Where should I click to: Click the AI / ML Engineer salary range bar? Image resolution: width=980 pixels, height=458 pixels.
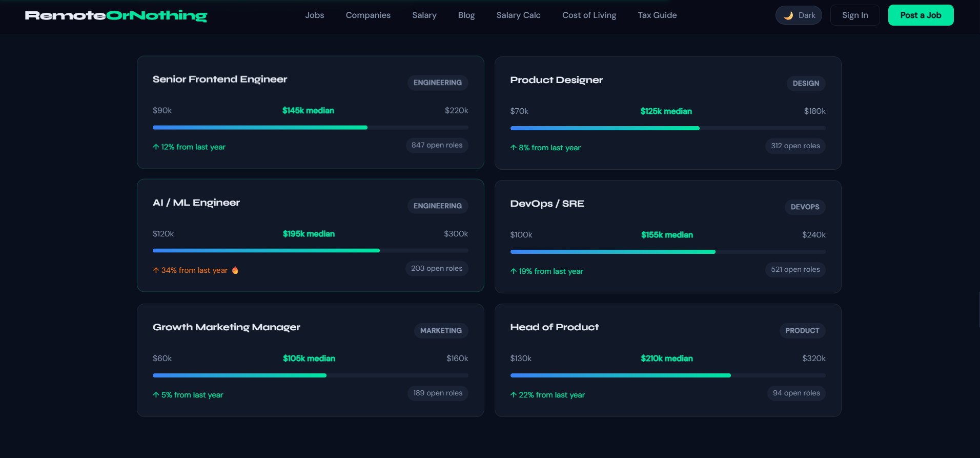point(311,251)
